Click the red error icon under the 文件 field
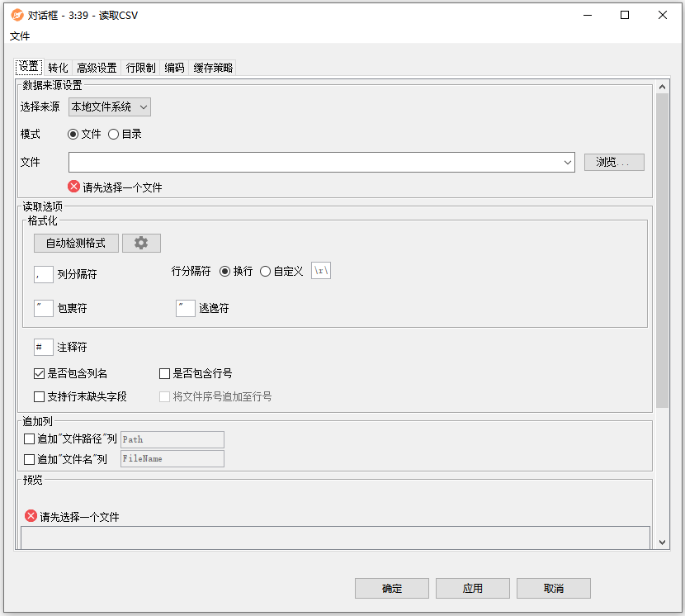Screen dimensions: 685x616 (x=73, y=187)
